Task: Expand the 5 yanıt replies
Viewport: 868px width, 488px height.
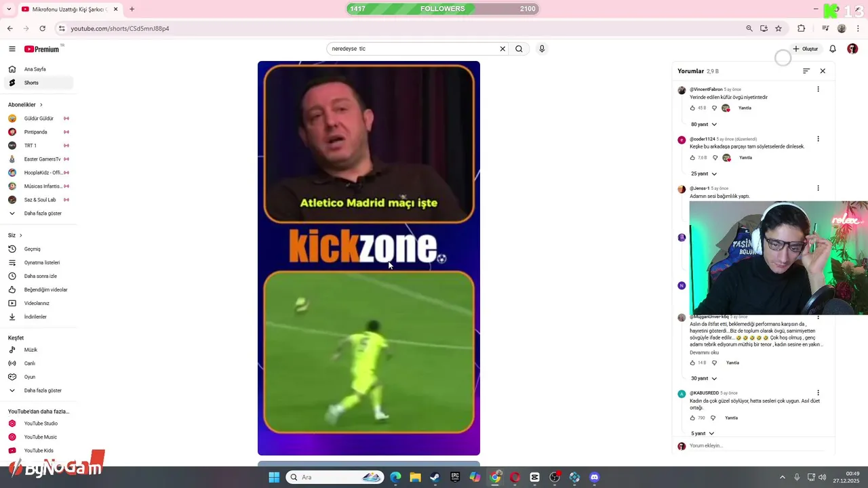Action: (x=703, y=434)
